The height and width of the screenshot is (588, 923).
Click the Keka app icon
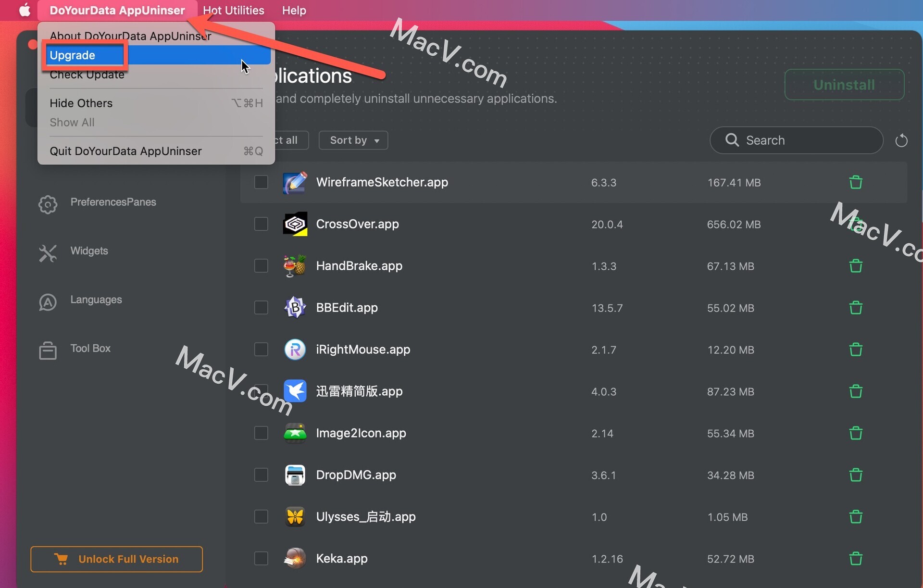[x=295, y=559]
